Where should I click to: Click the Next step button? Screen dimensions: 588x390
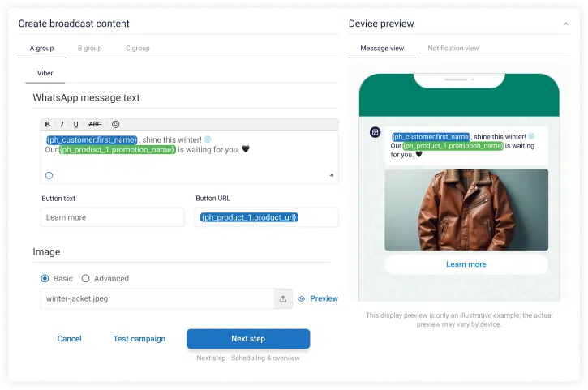pos(248,339)
